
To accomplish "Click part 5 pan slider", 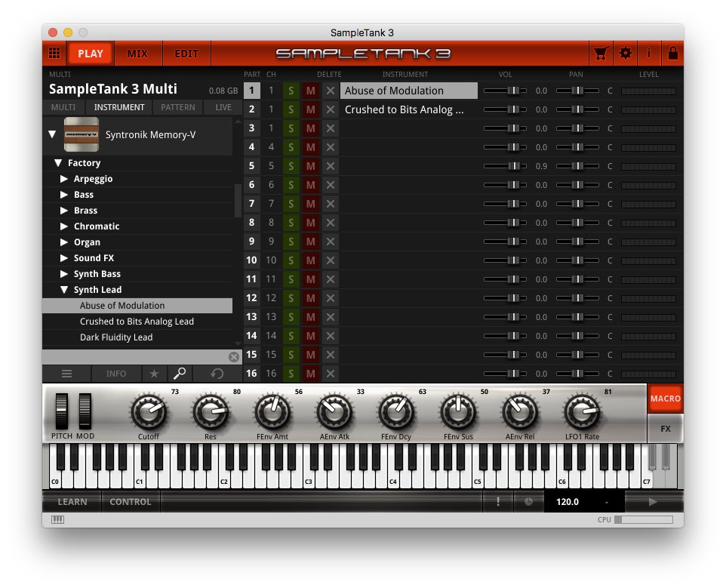I will tap(577, 166).
